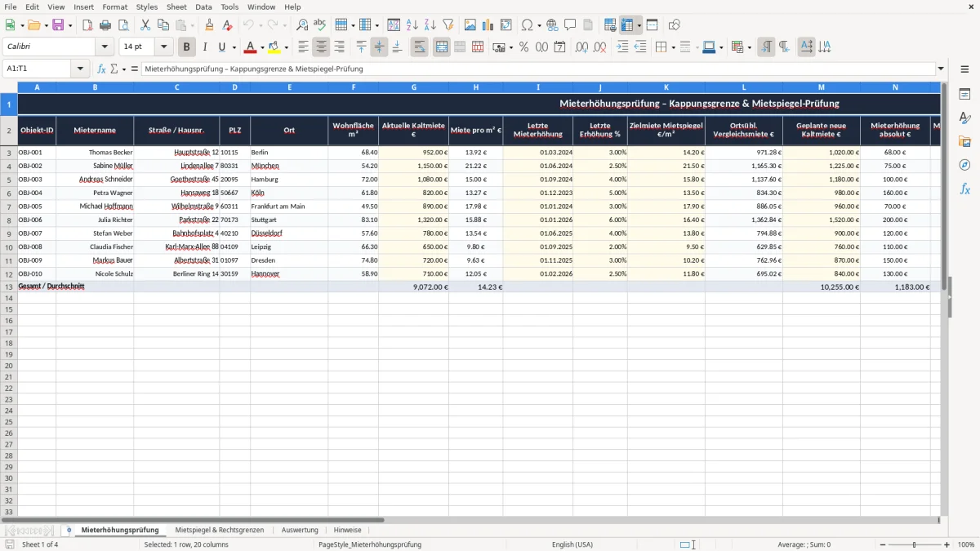Toggle Wrap Text

(x=420, y=47)
